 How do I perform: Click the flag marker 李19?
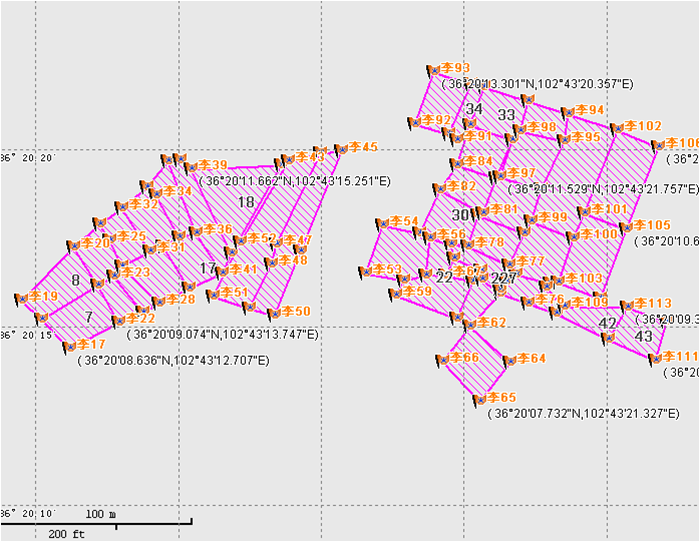(x=22, y=297)
